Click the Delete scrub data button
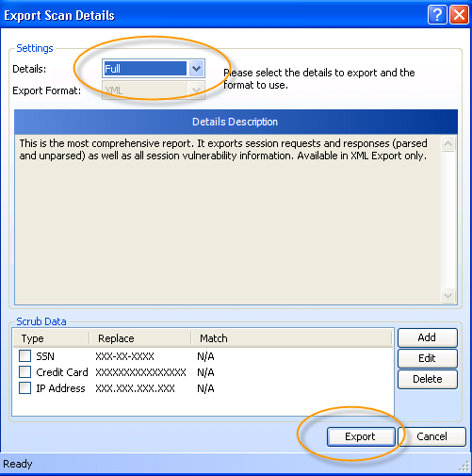The width and height of the screenshot is (472, 476). [428, 379]
